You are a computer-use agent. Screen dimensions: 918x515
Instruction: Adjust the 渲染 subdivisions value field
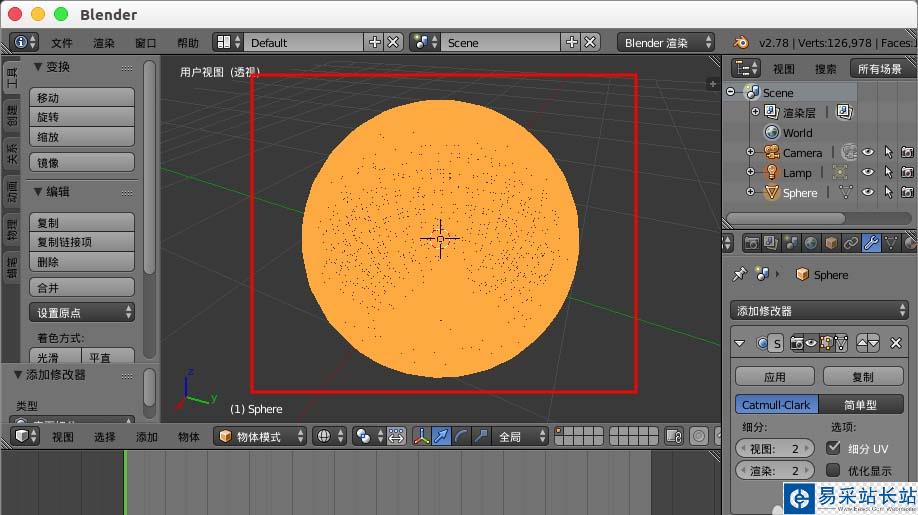click(x=775, y=471)
